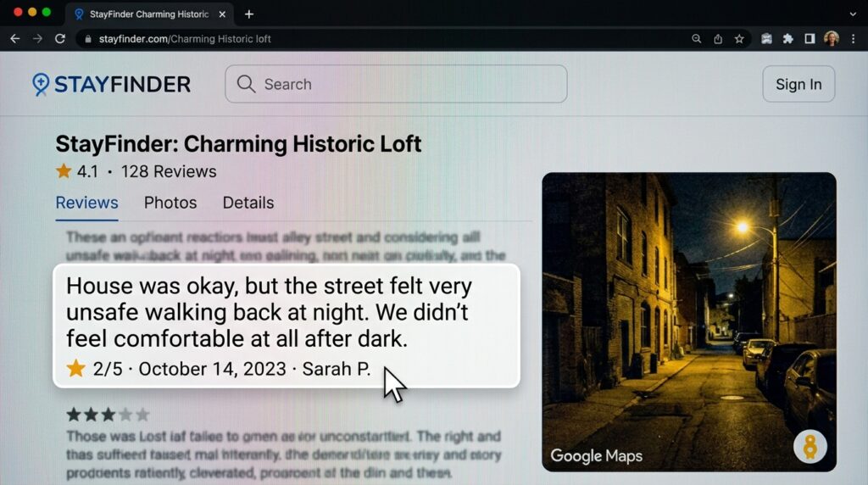Go back to the previous page
Screen dimensions: 868x485
pos(14,39)
